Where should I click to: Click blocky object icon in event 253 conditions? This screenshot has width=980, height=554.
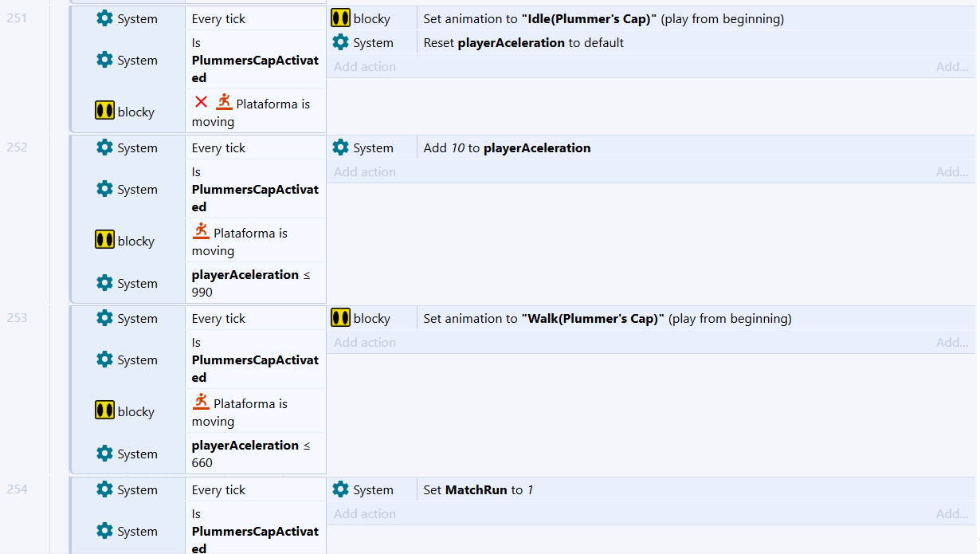point(104,411)
